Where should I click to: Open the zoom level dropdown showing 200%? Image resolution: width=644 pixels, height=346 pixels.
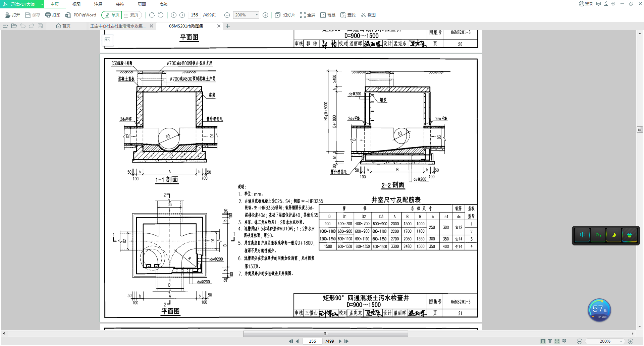(246, 15)
